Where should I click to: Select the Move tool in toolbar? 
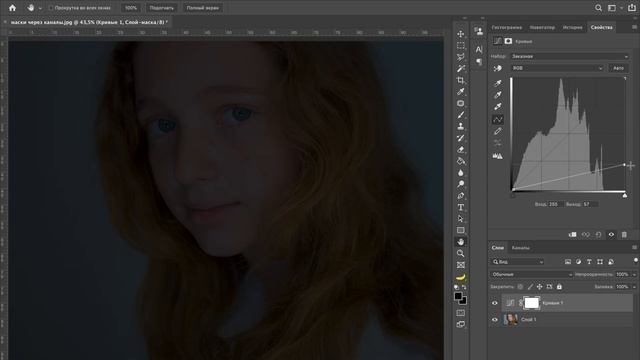[x=460, y=34]
